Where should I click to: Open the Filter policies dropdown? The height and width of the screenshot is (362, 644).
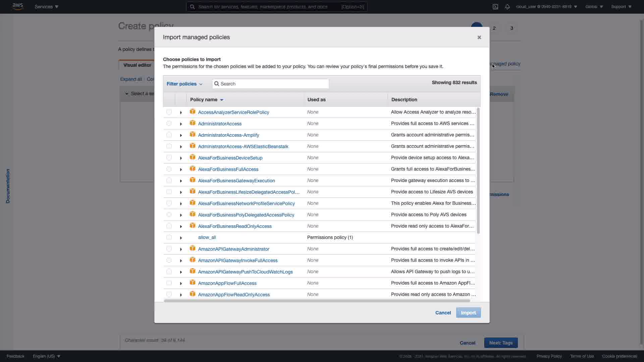point(184,84)
